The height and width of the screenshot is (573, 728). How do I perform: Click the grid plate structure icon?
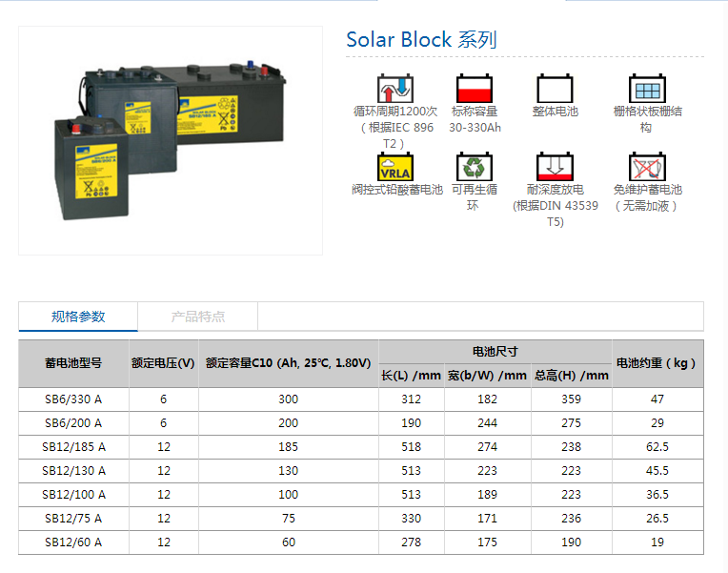[x=647, y=89]
